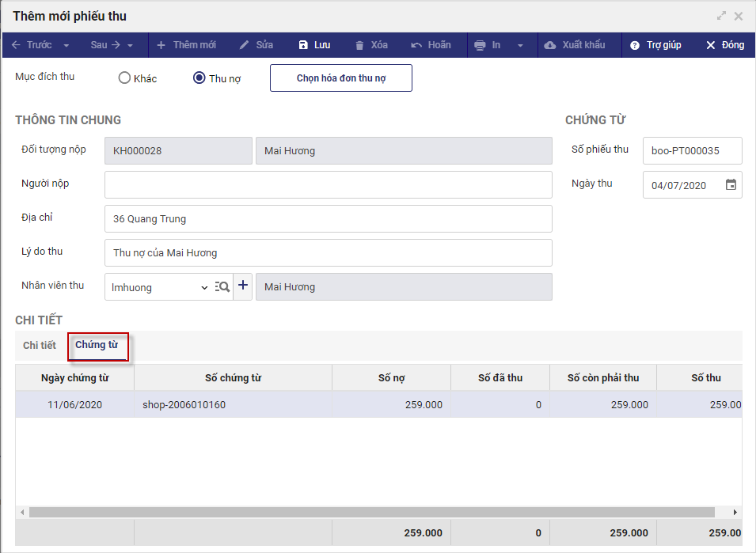
Task: Expand the Trước dropdown arrow
Action: [66, 45]
